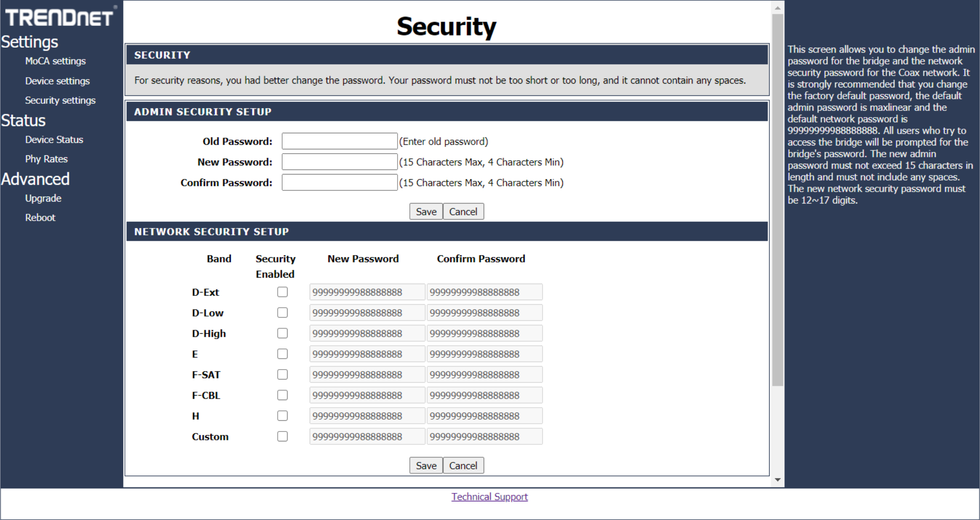Screen dimensions: 980x520
Task: Click the admin Confirm Password field
Action: coord(340,182)
